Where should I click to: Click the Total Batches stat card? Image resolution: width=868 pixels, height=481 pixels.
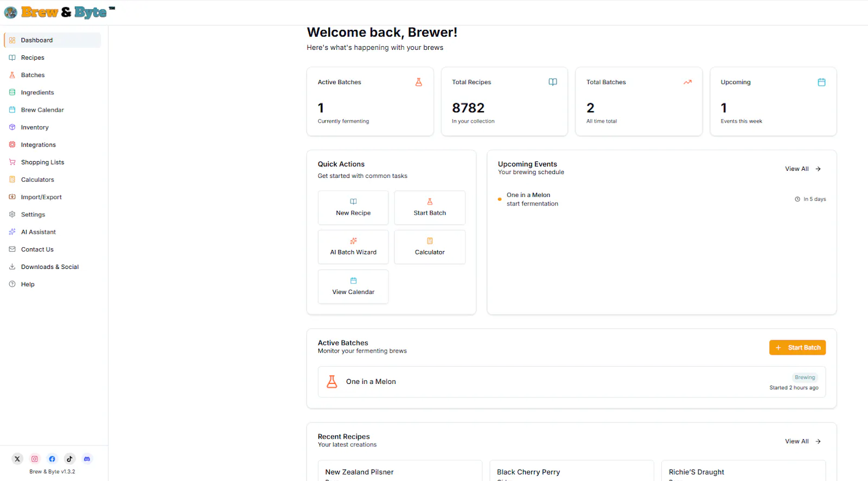pos(639,101)
